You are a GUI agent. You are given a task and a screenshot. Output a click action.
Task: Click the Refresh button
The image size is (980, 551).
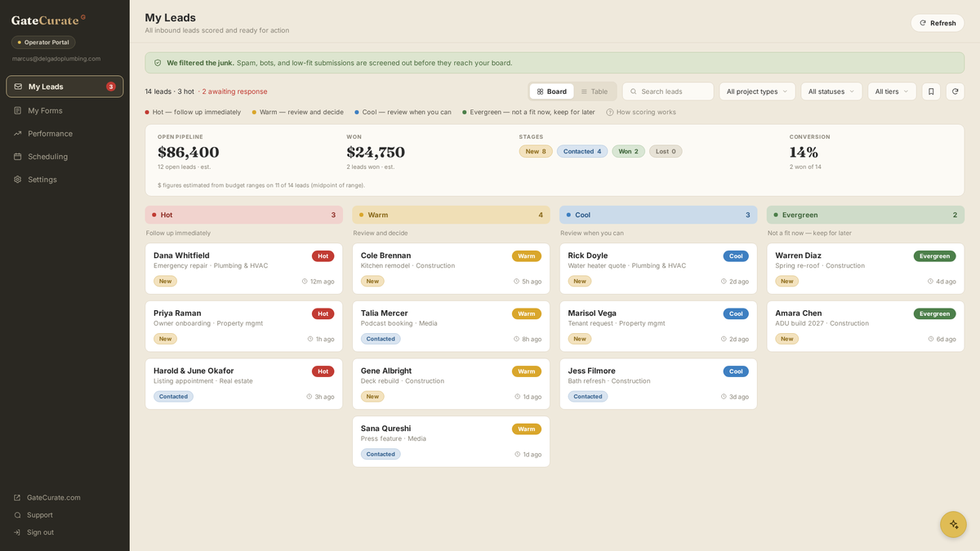coord(938,23)
